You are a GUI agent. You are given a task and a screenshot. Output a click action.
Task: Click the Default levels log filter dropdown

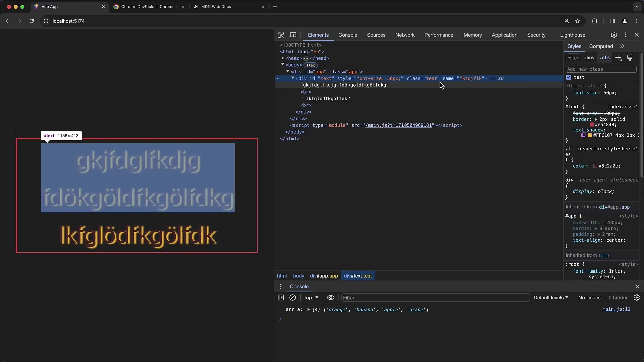pyautogui.click(x=550, y=297)
